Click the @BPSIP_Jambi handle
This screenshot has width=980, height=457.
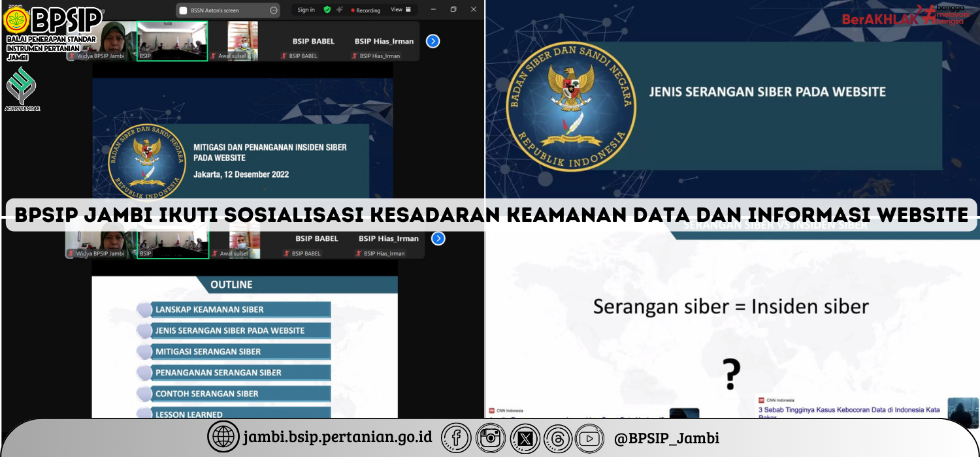coord(666,438)
